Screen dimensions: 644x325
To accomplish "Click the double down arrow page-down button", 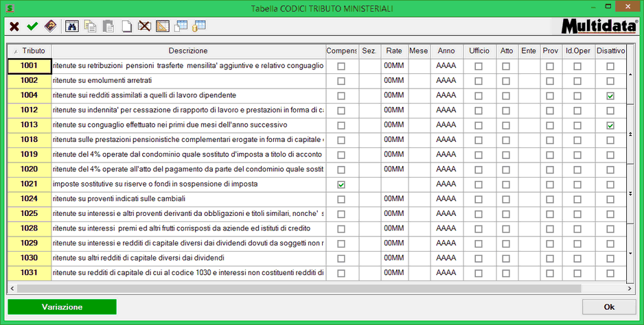I will point(631,193).
